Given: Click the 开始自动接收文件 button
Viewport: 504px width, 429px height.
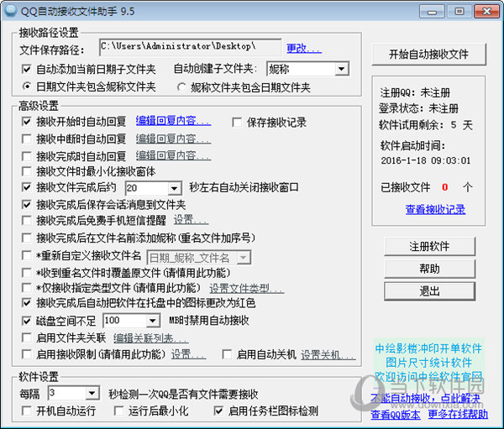Looking at the screenshot, I should click(428, 55).
